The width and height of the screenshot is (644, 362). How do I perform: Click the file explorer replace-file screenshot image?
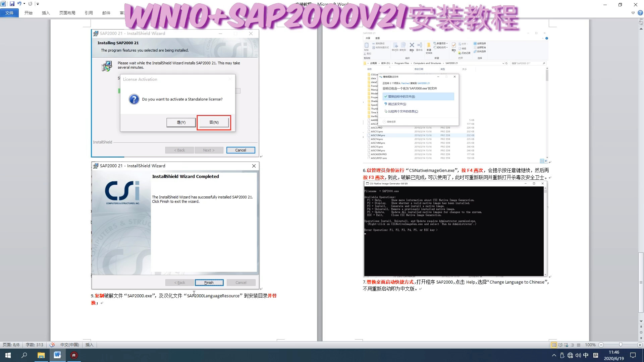455,97
